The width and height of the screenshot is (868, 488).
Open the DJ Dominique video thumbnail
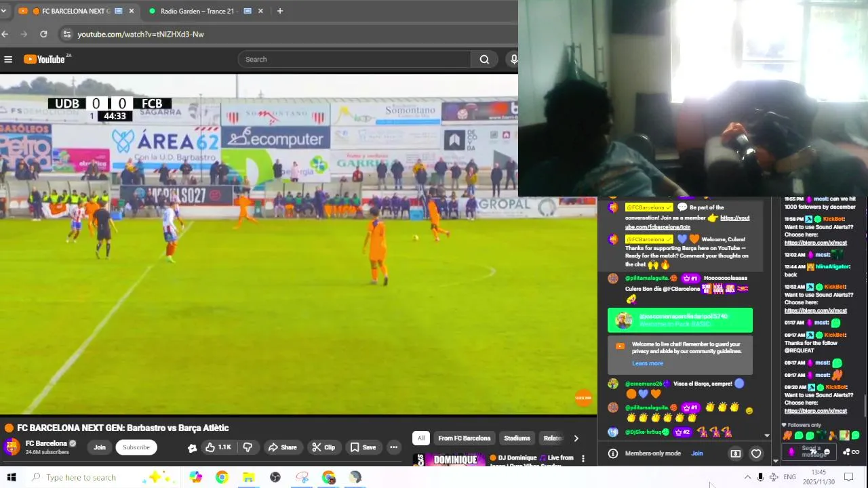[x=449, y=460]
